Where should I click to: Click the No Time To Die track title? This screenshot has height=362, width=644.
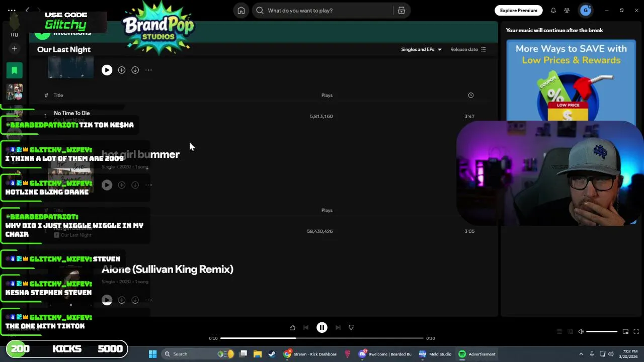pos(72,113)
